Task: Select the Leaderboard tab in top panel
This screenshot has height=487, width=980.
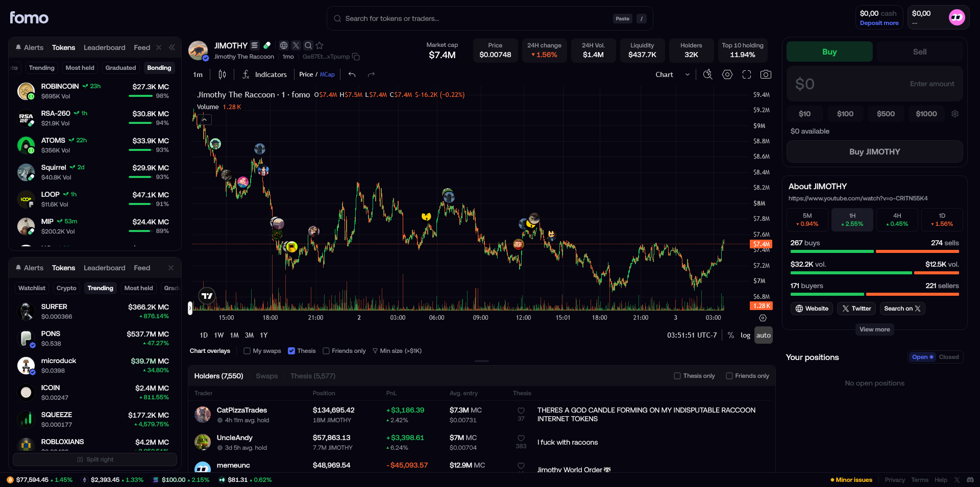Action: click(x=105, y=47)
